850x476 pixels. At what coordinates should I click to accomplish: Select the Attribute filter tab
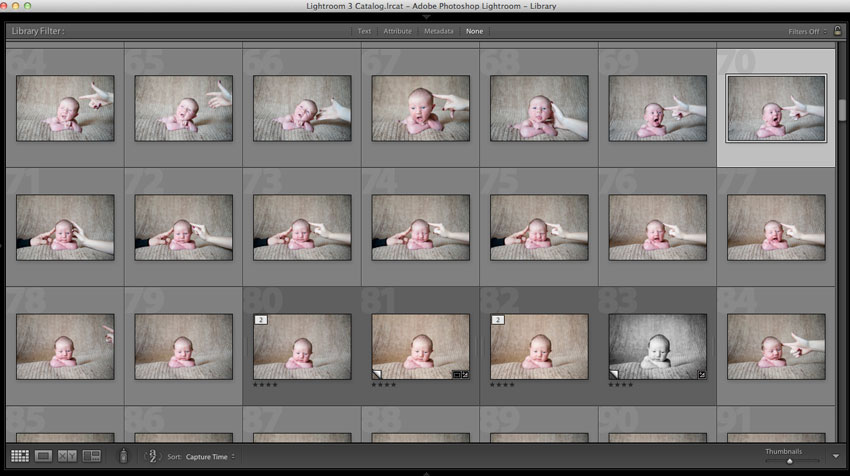coord(397,31)
